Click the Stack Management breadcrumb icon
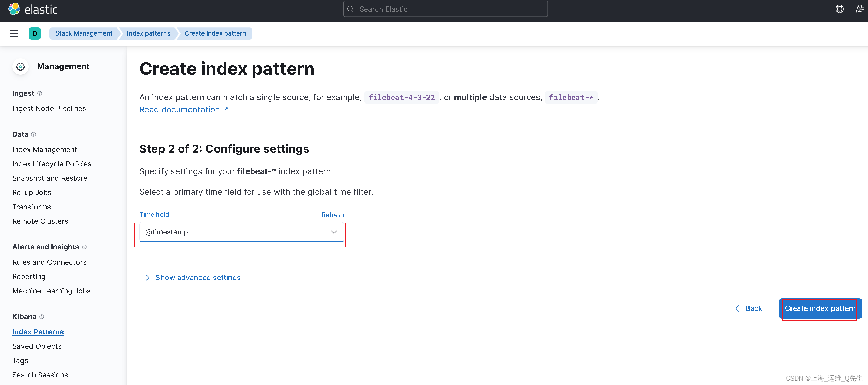 click(x=84, y=33)
